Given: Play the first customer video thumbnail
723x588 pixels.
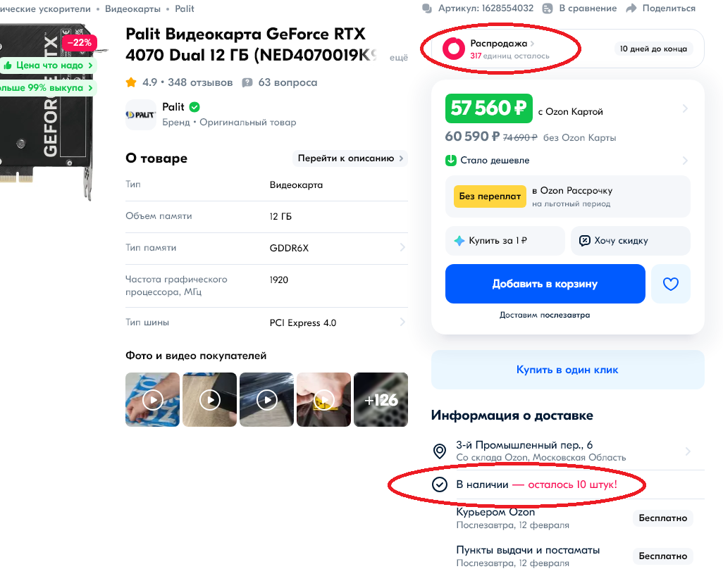Looking at the screenshot, I should [153, 400].
